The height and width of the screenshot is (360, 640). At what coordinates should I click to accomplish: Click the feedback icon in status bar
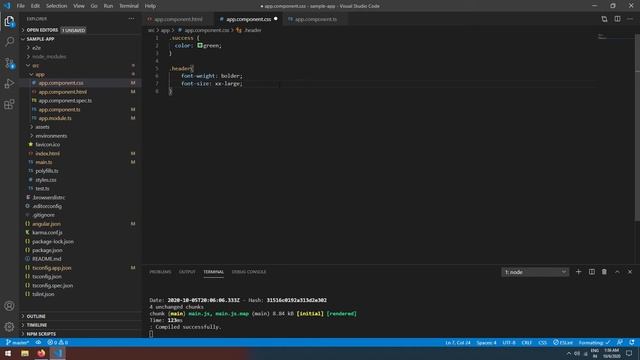(620, 342)
